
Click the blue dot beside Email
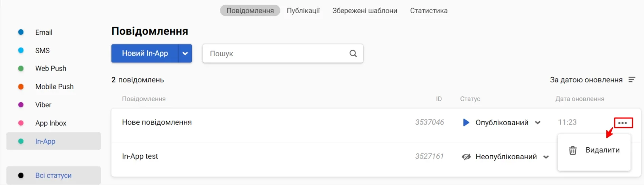tap(21, 32)
